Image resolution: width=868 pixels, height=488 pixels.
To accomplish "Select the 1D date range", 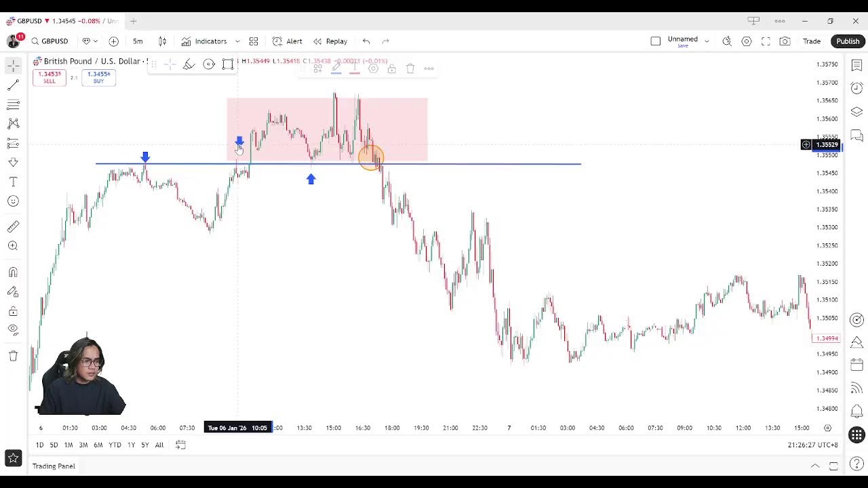I will (x=39, y=445).
